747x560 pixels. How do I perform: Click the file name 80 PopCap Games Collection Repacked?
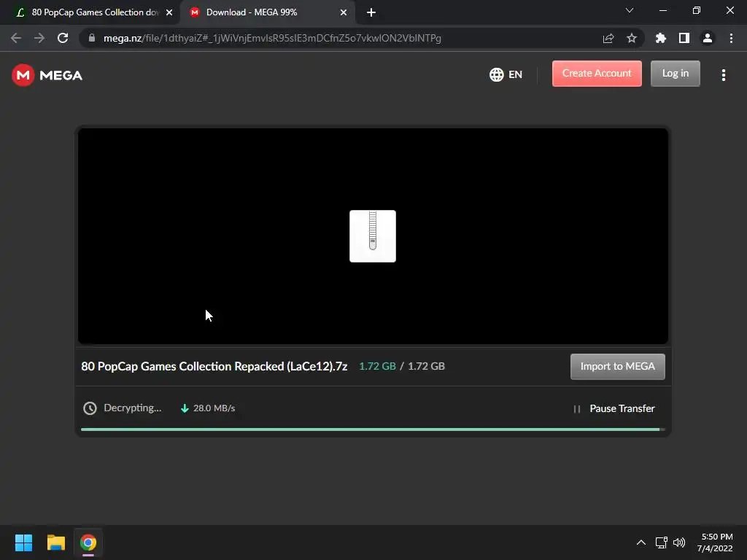pyautogui.click(x=214, y=366)
